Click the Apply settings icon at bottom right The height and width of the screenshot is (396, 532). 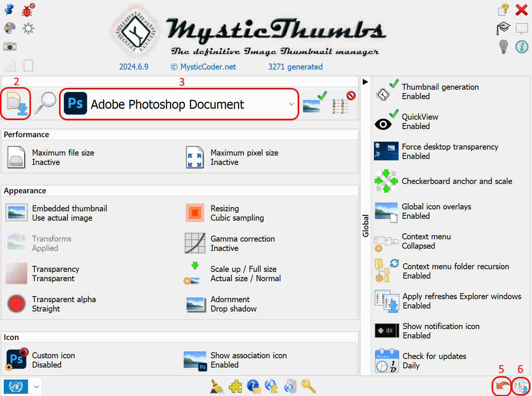(x=521, y=386)
